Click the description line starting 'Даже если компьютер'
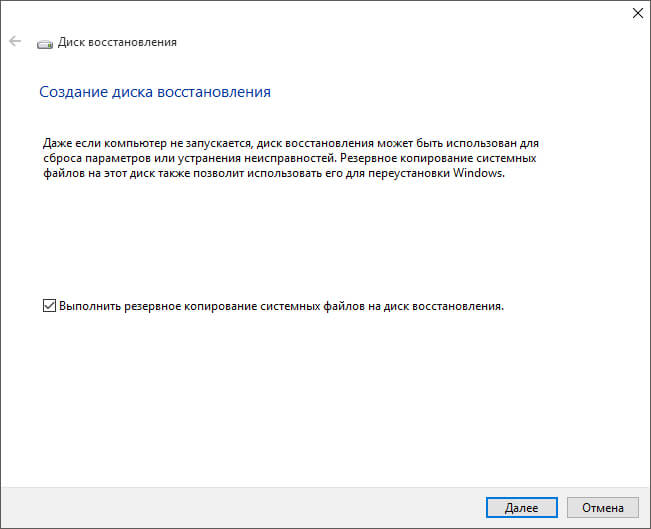Viewport: 651px width, 529px height. tap(297, 144)
